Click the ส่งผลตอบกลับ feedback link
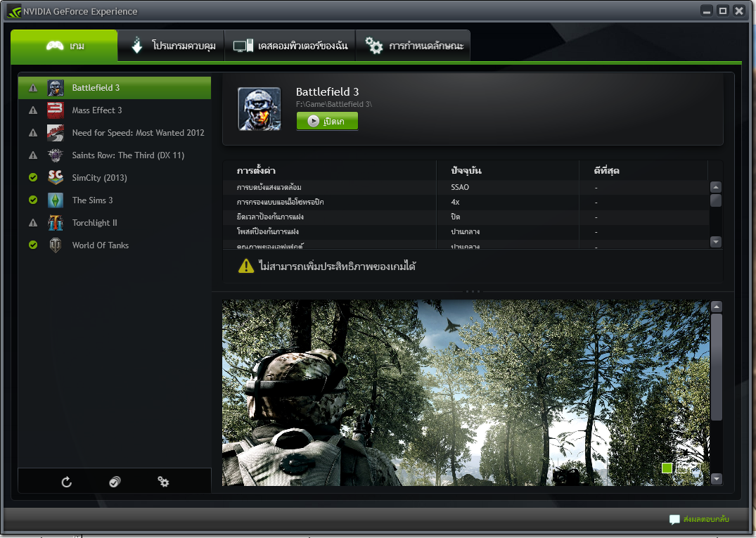The height and width of the screenshot is (538, 756). point(706,519)
